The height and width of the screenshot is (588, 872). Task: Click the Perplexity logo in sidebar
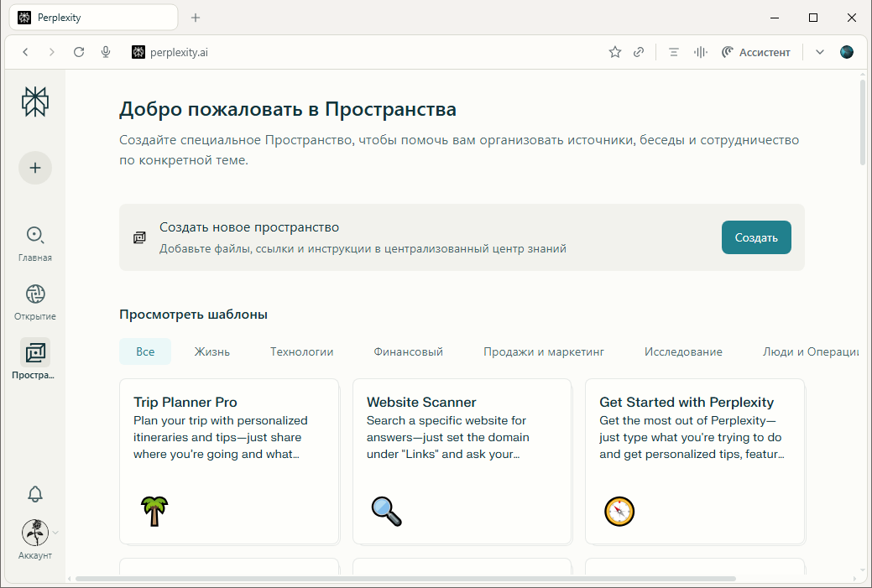click(34, 101)
